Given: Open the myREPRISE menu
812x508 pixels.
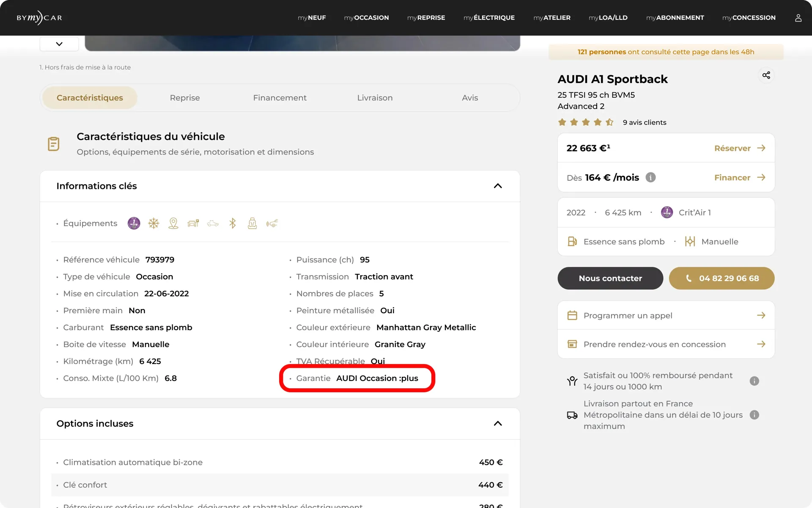Looking at the screenshot, I should click(x=426, y=18).
